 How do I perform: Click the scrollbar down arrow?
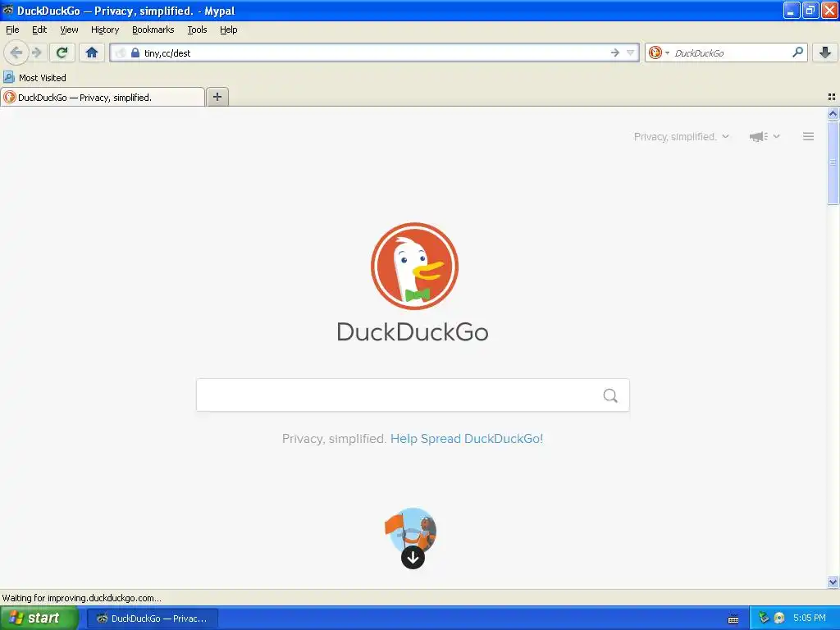point(833,582)
